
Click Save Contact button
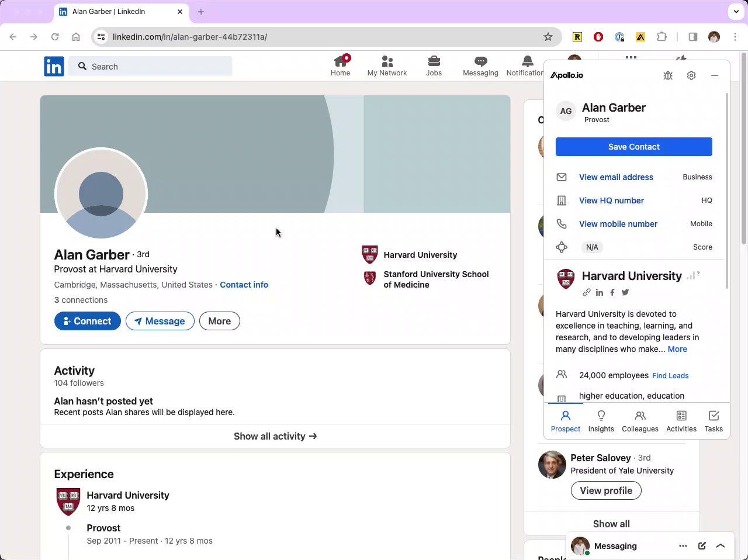point(633,147)
